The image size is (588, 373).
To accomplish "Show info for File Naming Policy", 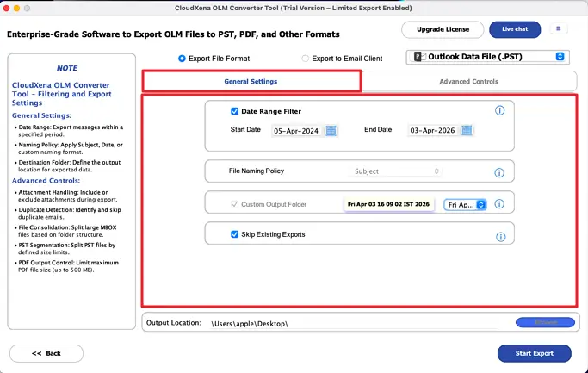I will [x=499, y=172].
